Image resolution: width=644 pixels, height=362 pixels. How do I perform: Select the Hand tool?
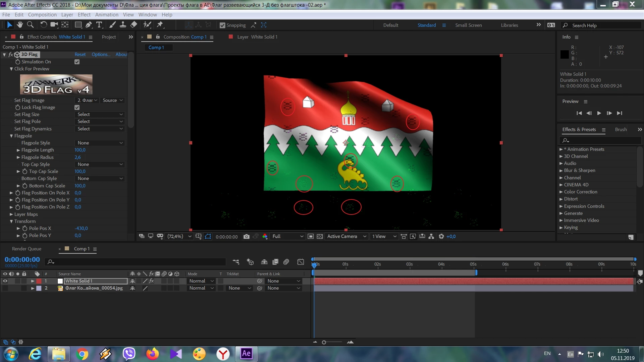point(20,25)
